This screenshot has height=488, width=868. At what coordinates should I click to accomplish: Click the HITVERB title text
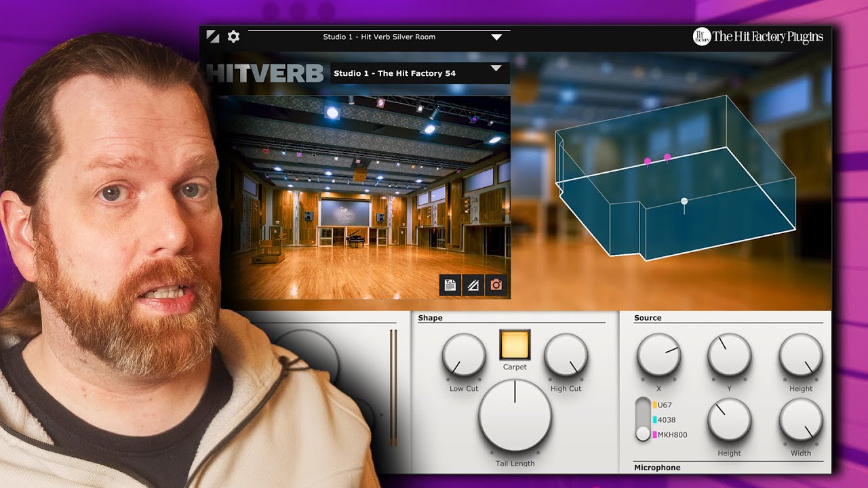(267, 73)
